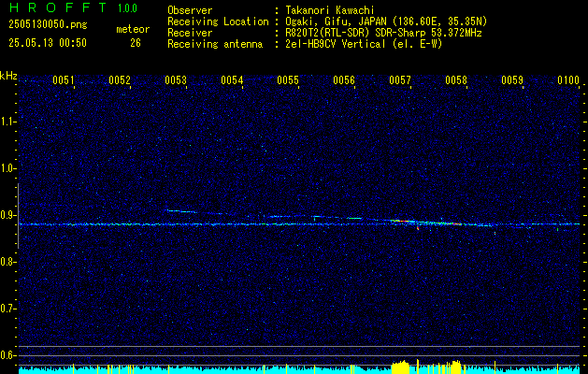Screen dimensions: 588x374
Task: Click the Observer field label
Action: point(190,10)
